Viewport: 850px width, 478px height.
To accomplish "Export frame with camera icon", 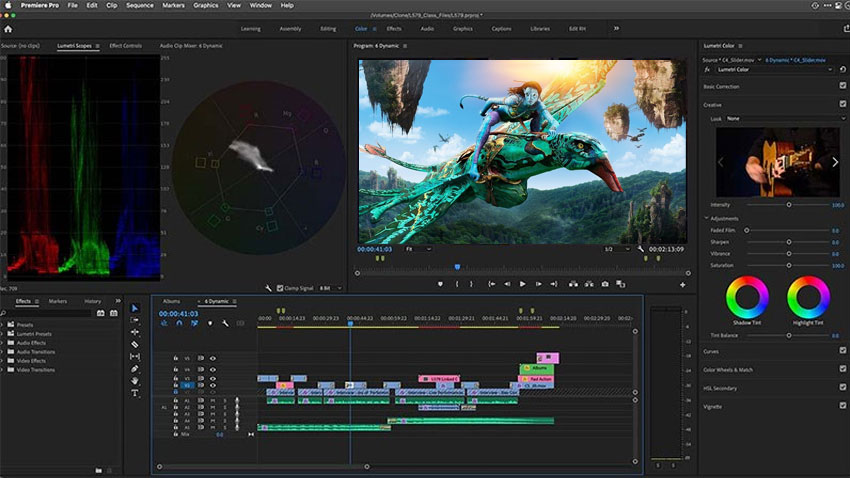I will click(605, 284).
